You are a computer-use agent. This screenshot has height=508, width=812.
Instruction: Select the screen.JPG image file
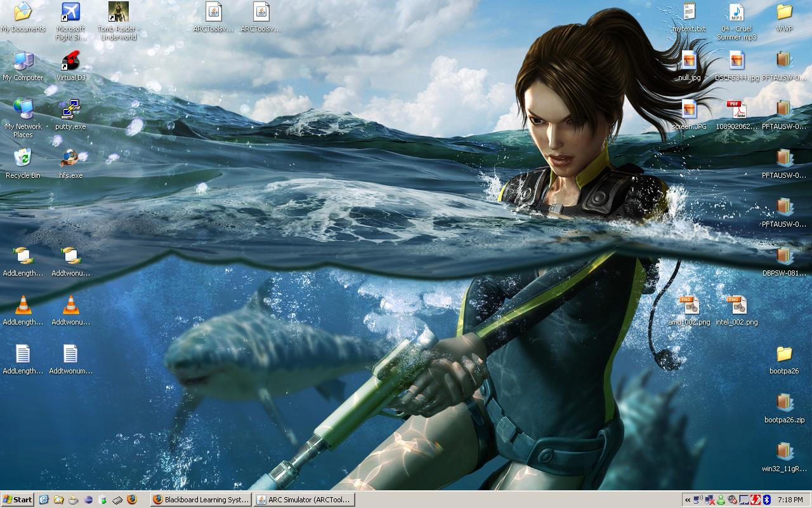(x=689, y=115)
